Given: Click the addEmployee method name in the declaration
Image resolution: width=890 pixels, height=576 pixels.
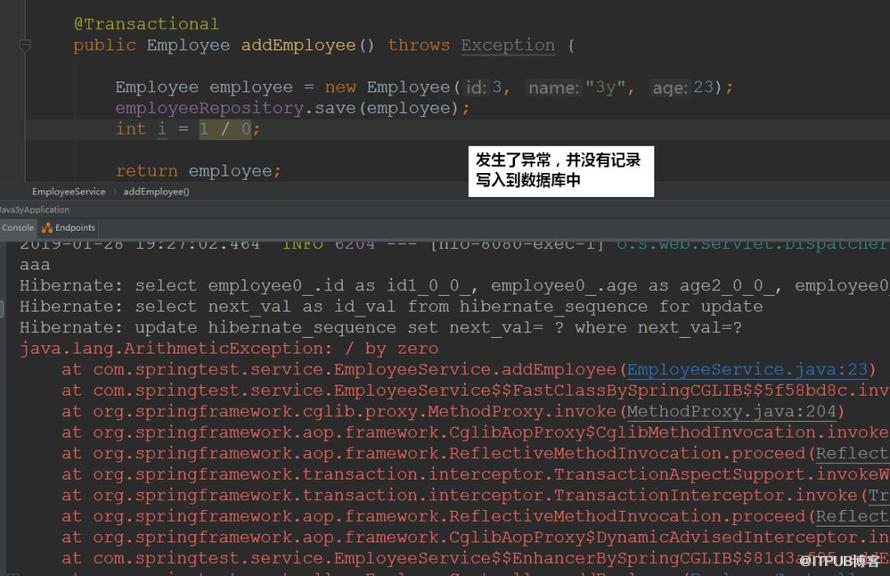Looking at the screenshot, I should (299, 45).
